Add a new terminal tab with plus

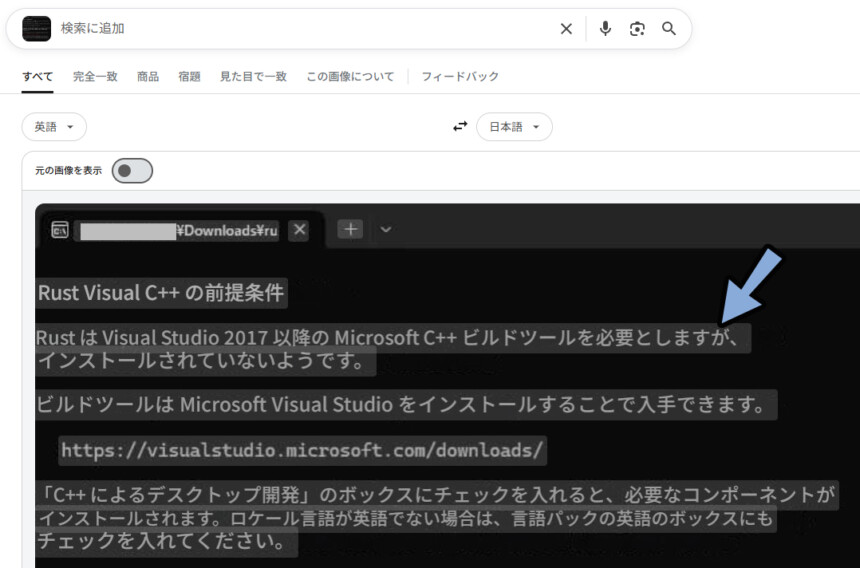pos(350,229)
